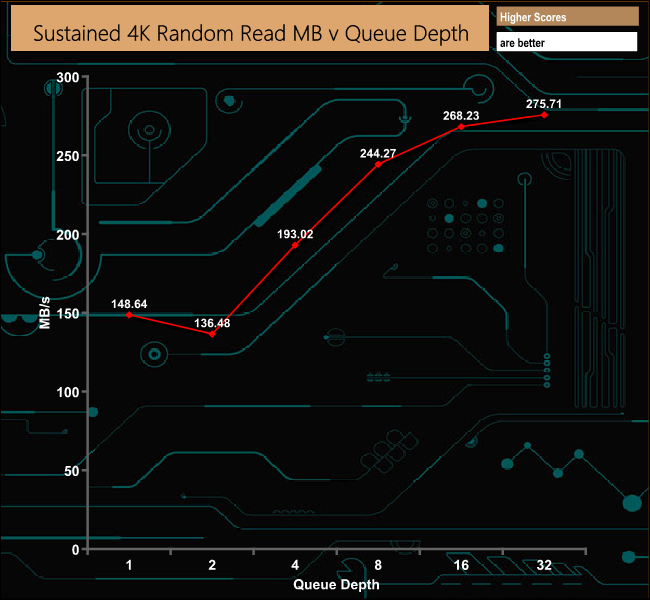
Task: Click the 'Queue Depth' x-axis title
Action: tap(336, 584)
